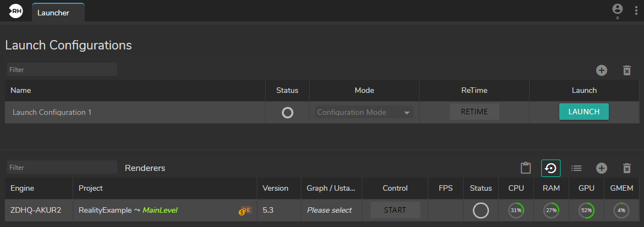Open the Renderers list view icon
The image size is (644, 227).
click(576, 168)
